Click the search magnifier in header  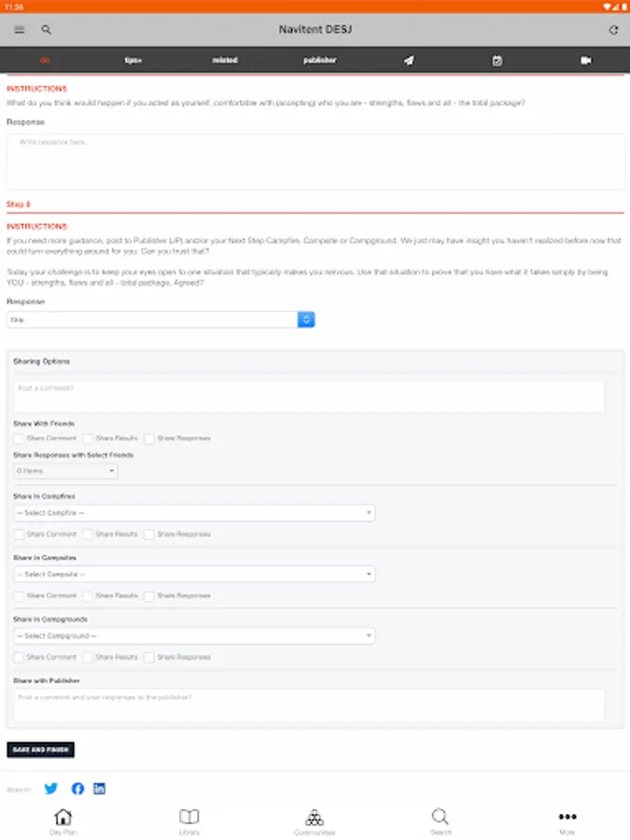tap(47, 30)
